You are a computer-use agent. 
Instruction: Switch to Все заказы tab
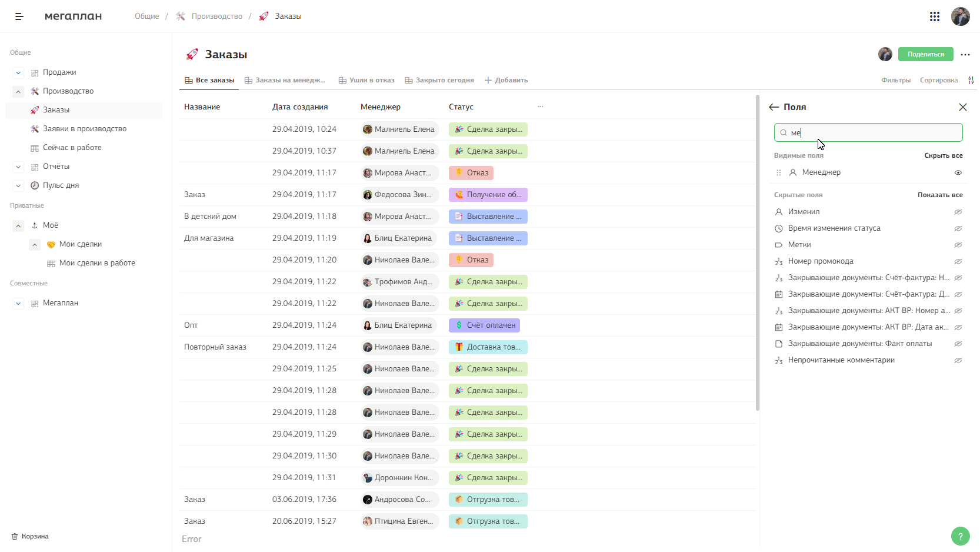pos(209,80)
